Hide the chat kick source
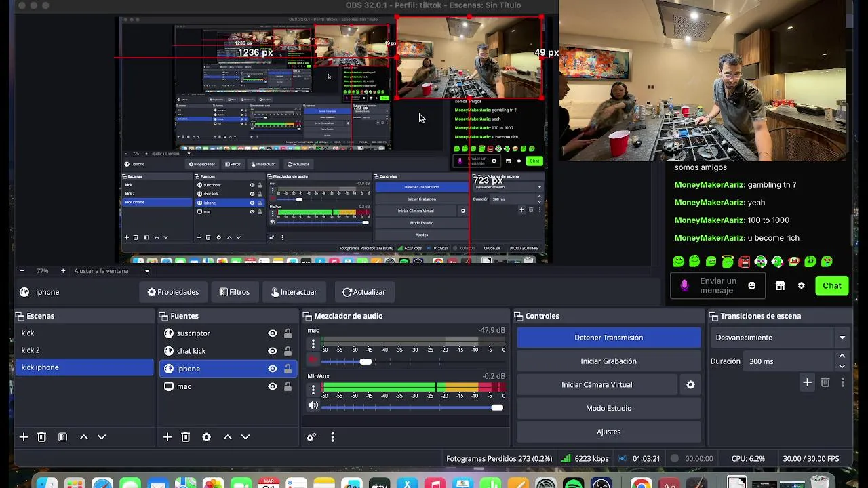 (273, 351)
